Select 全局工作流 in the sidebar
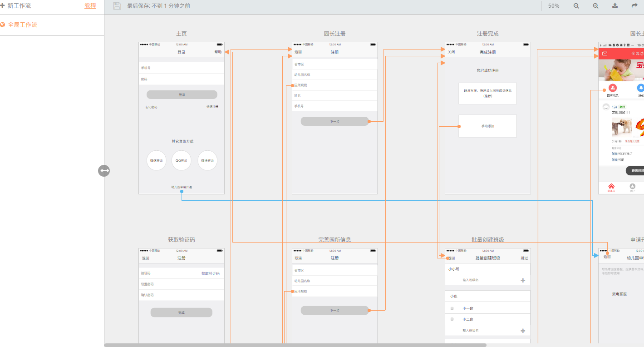The height and width of the screenshot is (347, 644). pyautogui.click(x=23, y=25)
